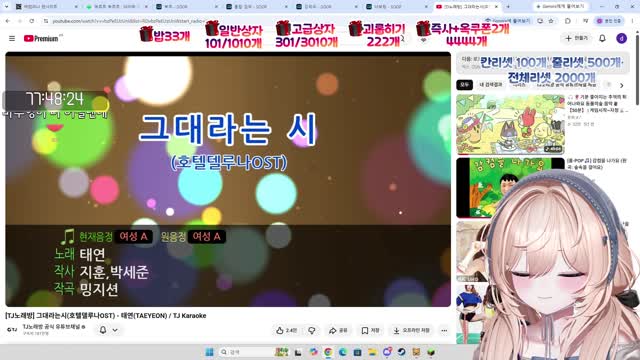Open the green cube app in taskbar

click(431, 352)
